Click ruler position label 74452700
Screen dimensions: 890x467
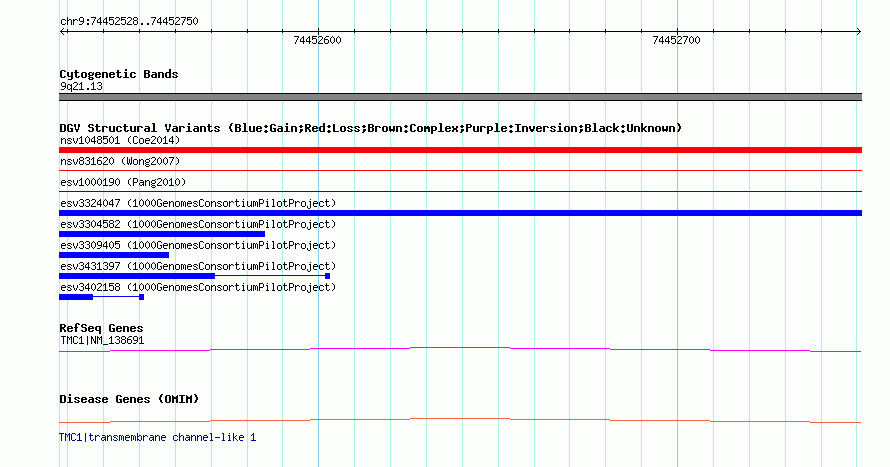pos(676,40)
